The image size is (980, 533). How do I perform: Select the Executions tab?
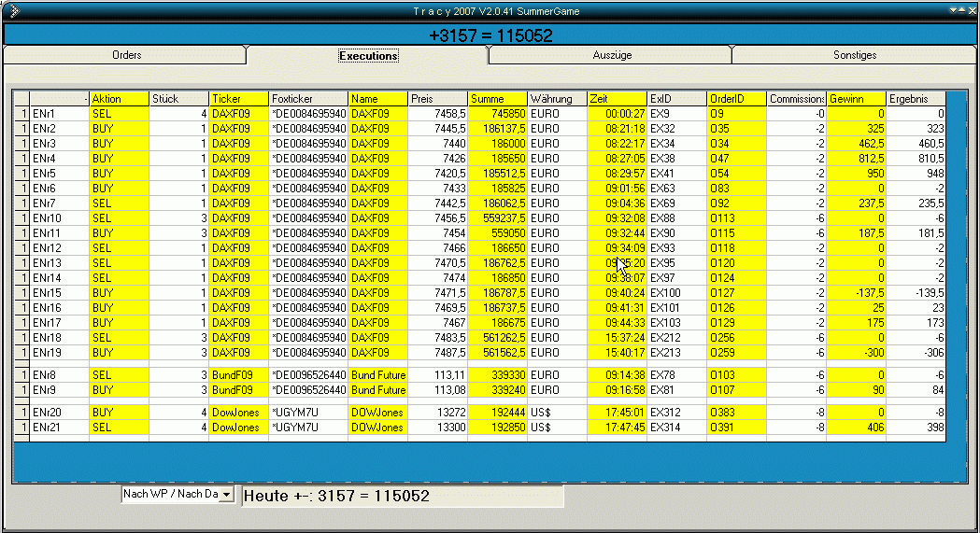pyautogui.click(x=368, y=56)
